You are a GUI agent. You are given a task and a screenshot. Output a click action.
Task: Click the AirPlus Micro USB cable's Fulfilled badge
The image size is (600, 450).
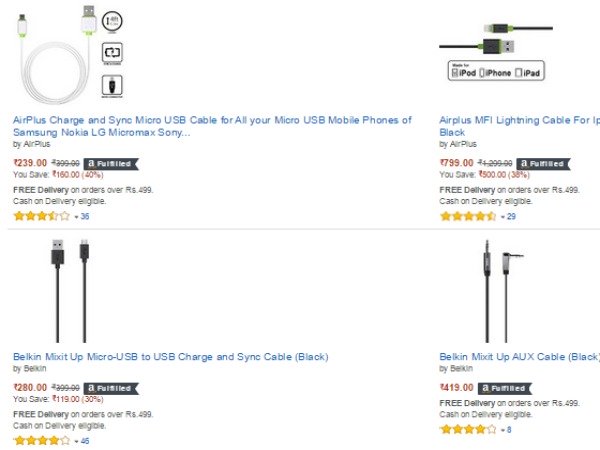click(112, 163)
